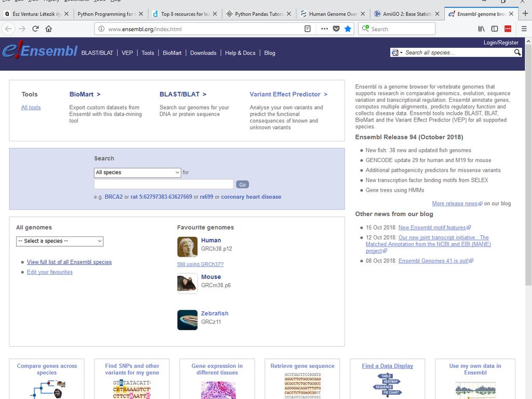The width and height of the screenshot is (532, 399).
Task: Click the Mouse genome thumbnail image
Action: 187,283
